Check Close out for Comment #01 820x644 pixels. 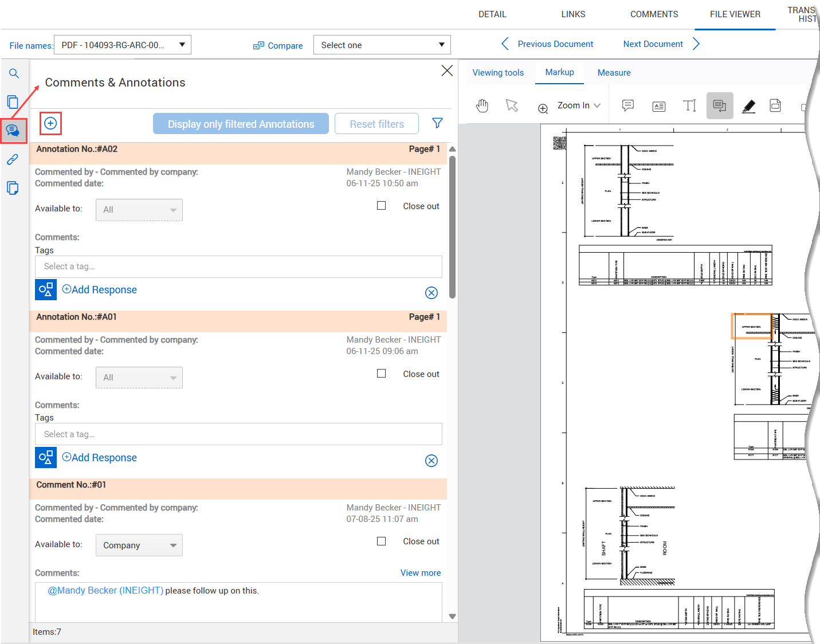tap(382, 541)
